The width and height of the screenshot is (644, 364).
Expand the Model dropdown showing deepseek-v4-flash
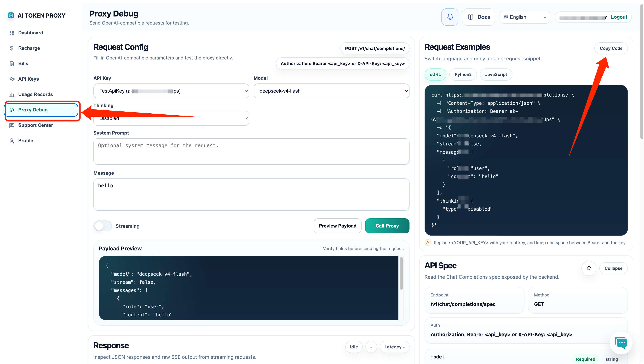[331, 91]
